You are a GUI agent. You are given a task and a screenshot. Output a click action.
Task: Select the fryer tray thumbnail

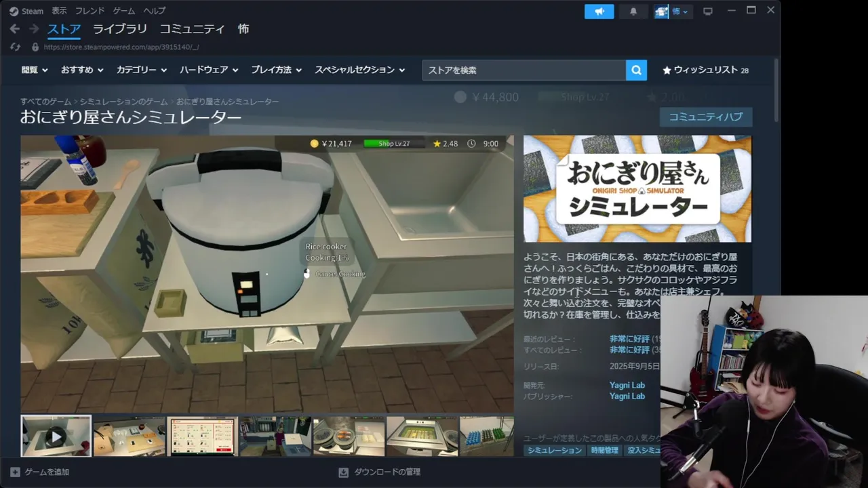click(x=422, y=436)
